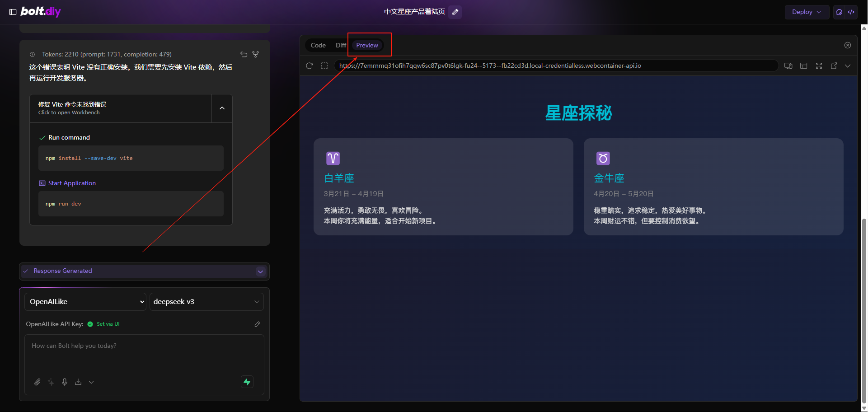Toggle the sidebar panel icon beside bolt.diy logo

point(13,12)
